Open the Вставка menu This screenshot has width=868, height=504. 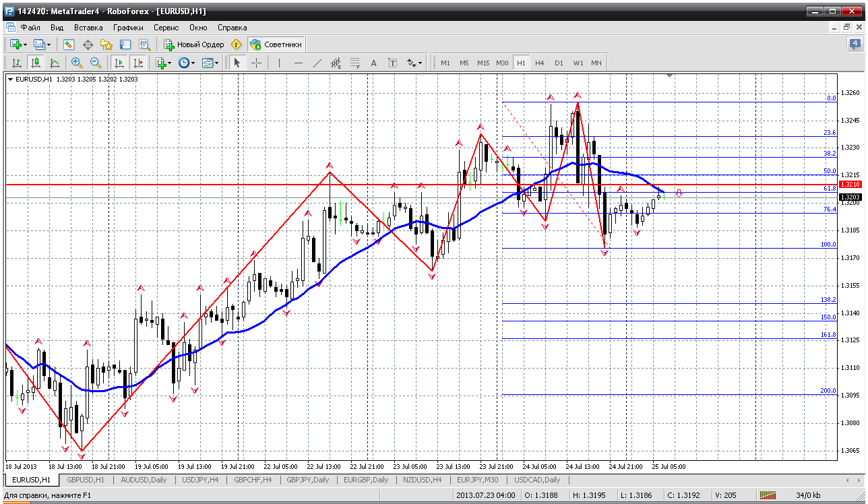[88, 28]
